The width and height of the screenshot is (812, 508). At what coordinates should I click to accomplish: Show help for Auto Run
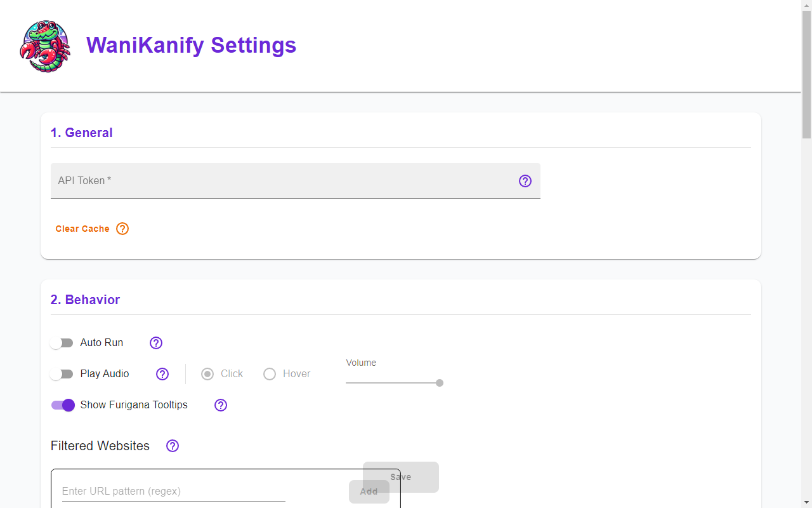tap(156, 343)
